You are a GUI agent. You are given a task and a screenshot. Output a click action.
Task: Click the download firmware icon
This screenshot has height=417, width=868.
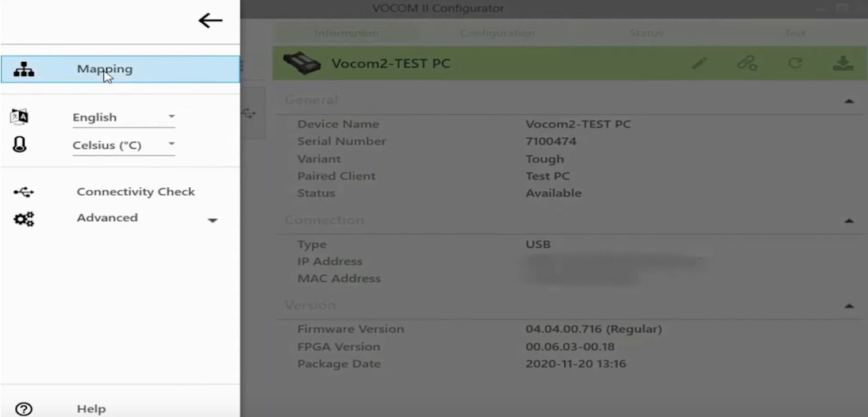coord(843,63)
